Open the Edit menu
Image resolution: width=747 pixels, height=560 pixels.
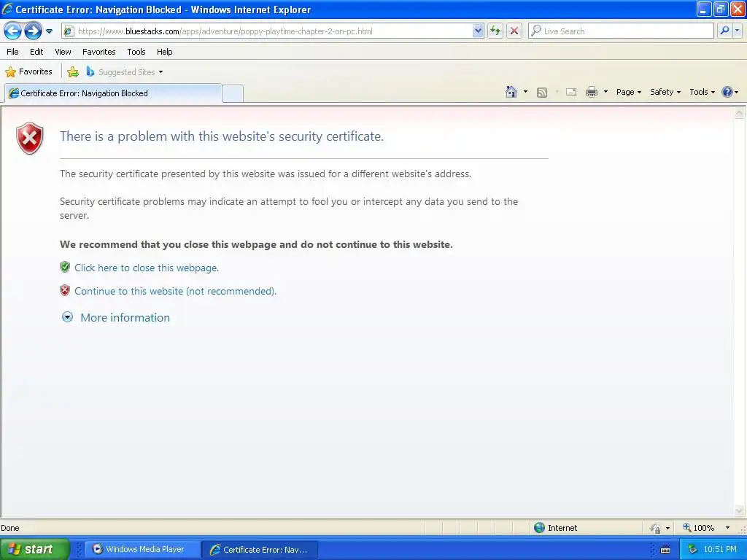click(x=36, y=52)
